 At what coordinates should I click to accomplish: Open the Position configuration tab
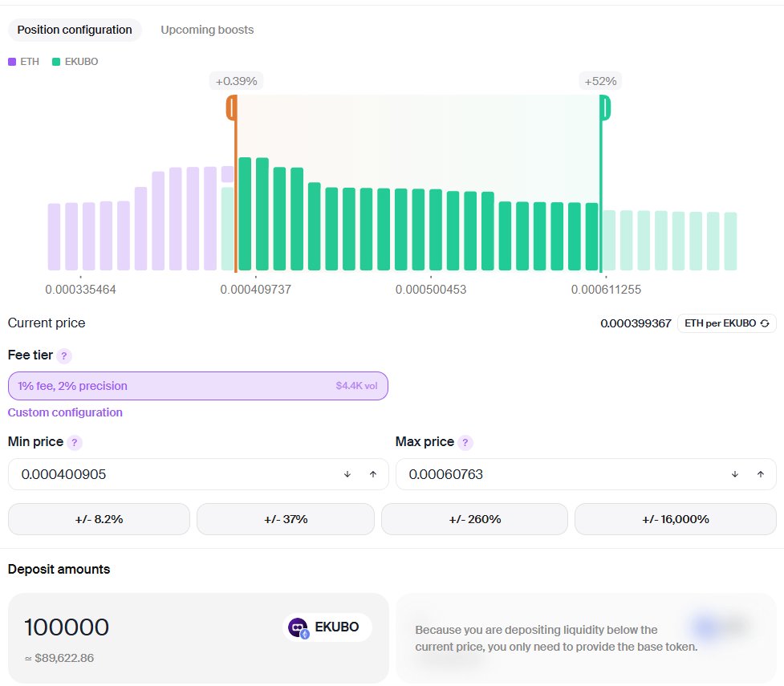pos(75,30)
